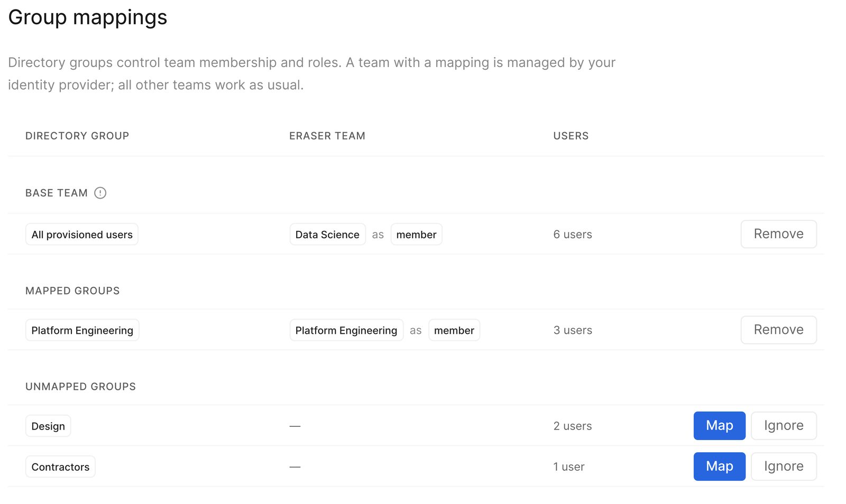
Task: Remove the Data Science base team mapping
Action: click(x=778, y=234)
